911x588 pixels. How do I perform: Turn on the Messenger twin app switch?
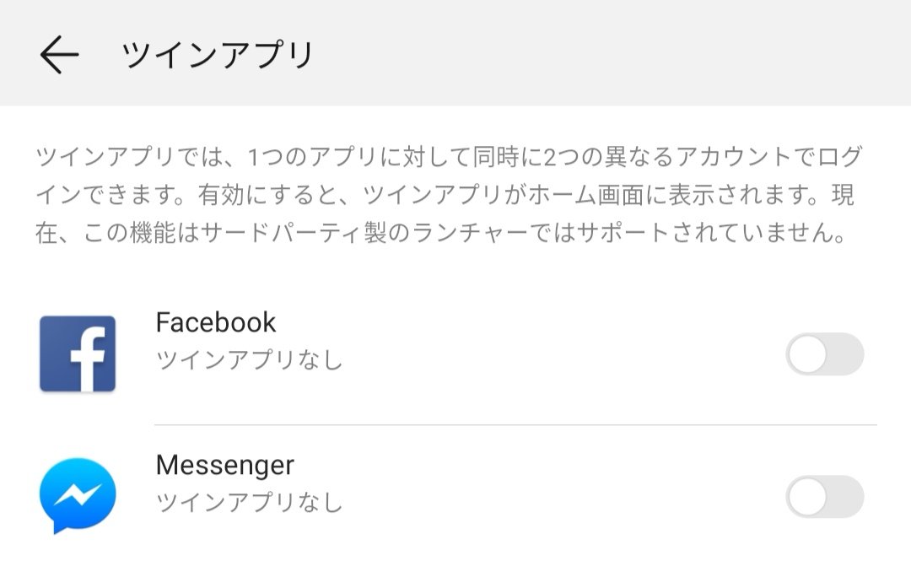click(x=824, y=497)
